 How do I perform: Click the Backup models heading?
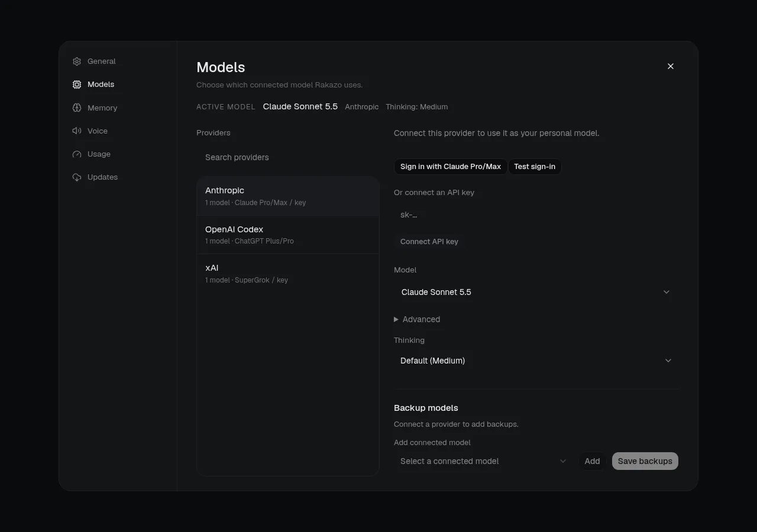click(x=426, y=408)
